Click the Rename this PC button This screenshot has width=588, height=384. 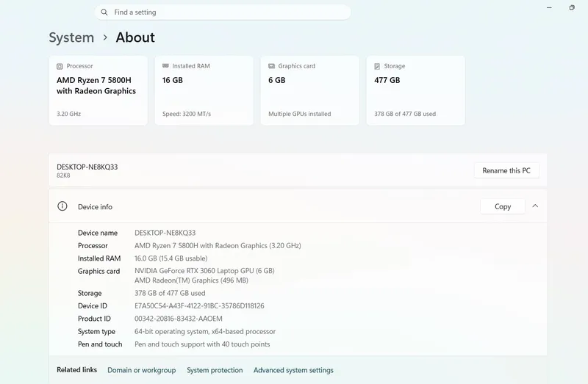tap(506, 170)
